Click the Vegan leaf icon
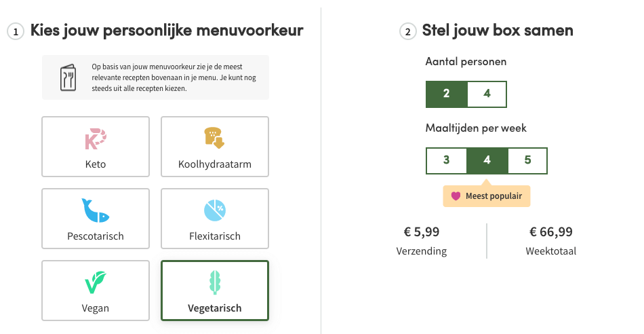The height and width of the screenshot is (334, 644). (96, 282)
